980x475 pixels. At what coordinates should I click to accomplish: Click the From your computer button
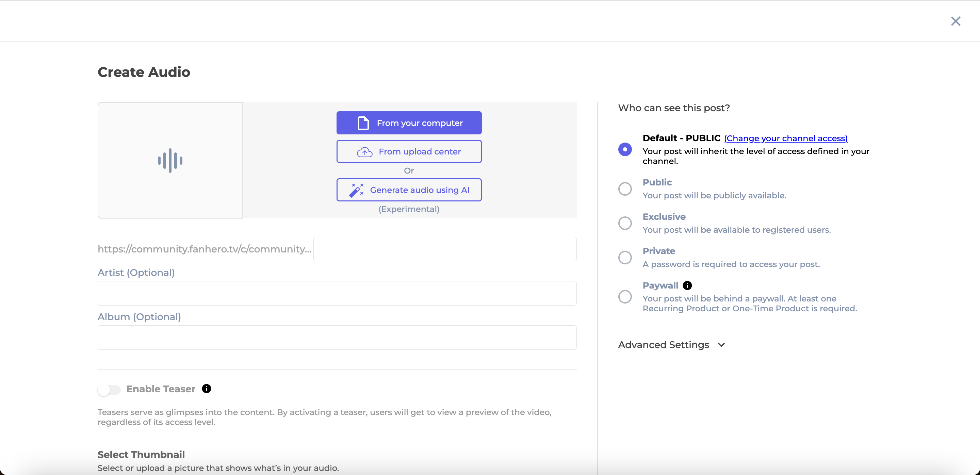[409, 123]
